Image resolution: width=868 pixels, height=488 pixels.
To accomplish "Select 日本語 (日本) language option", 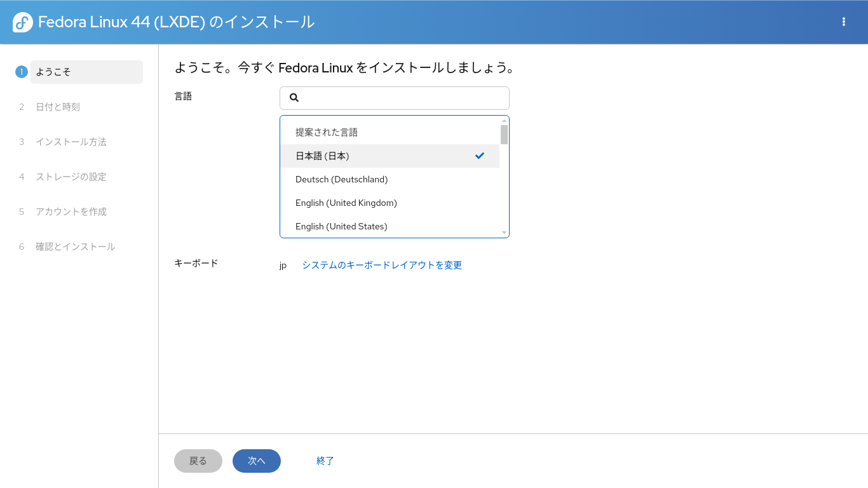I will pos(390,156).
